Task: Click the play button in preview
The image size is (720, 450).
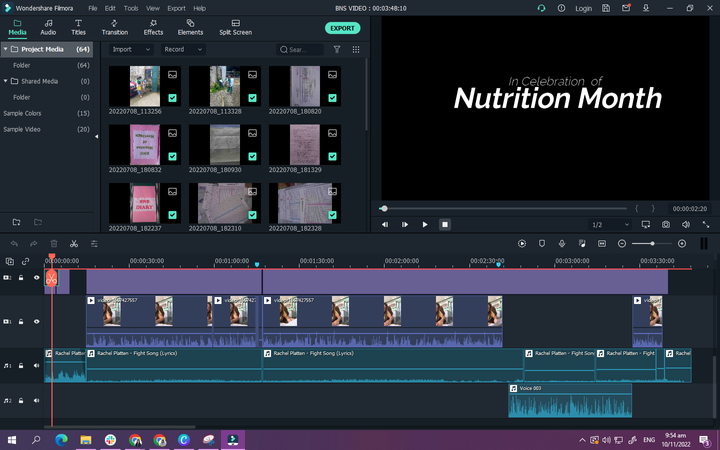Action: tap(425, 225)
